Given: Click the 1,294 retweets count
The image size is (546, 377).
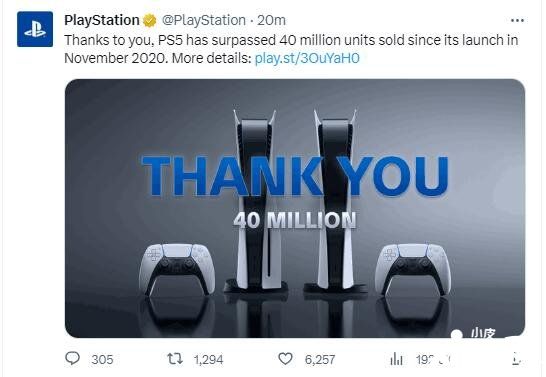Looking at the screenshot, I should point(208,360).
